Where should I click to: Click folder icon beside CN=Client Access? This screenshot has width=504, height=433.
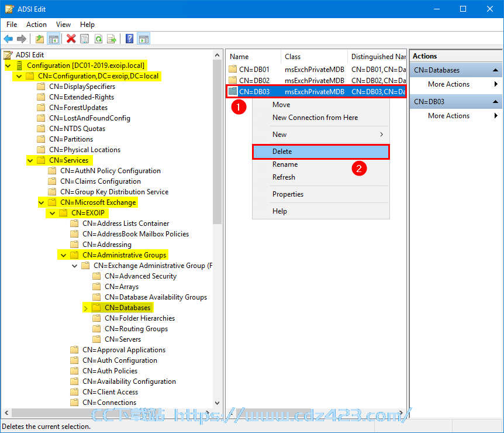click(x=74, y=392)
